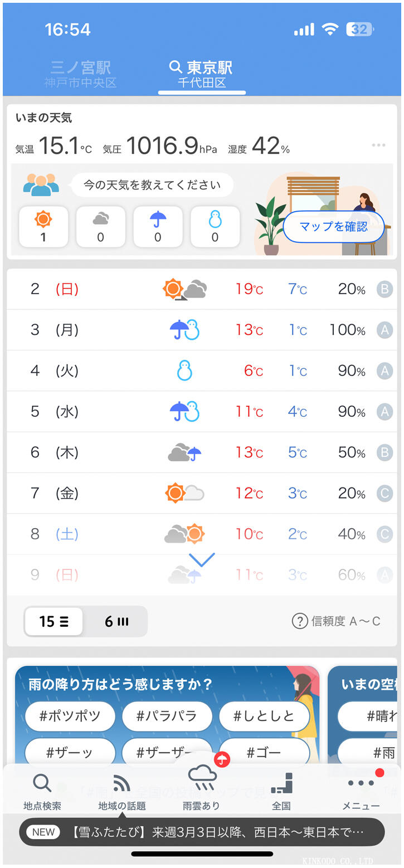This screenshot has height=868, width=404.
Task: Open the 雨雲あり rain radar
Action: pos(202,789)
